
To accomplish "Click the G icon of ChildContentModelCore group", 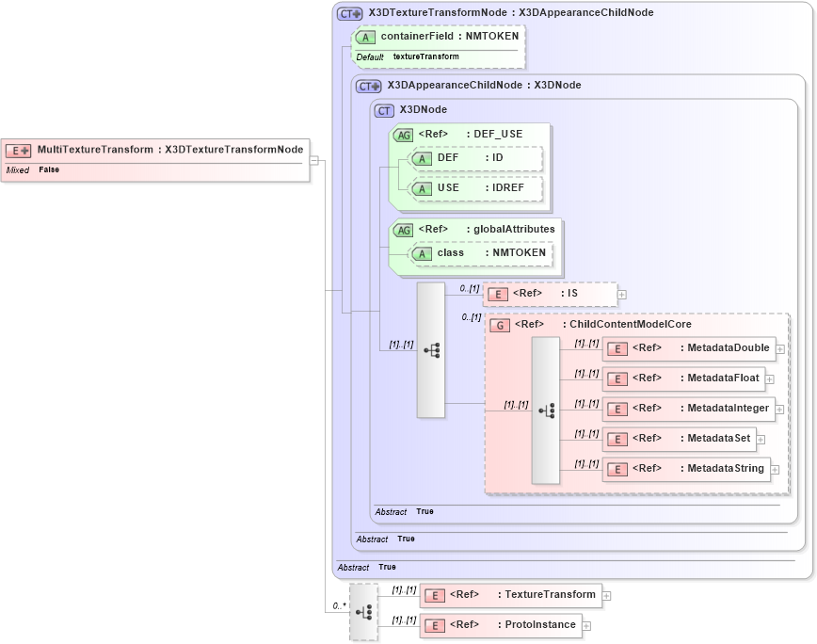I will [500, 325].
